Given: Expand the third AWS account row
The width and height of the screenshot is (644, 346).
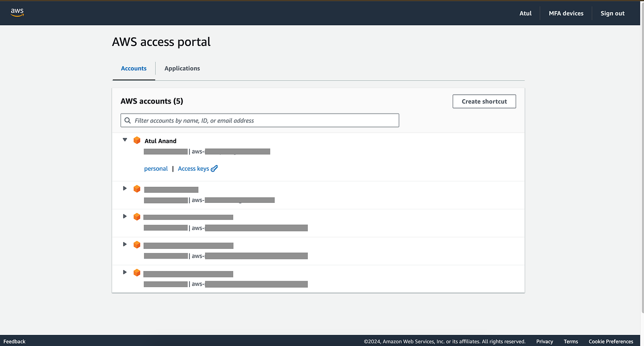Looking at the screenshot, I should click(125, 216).
